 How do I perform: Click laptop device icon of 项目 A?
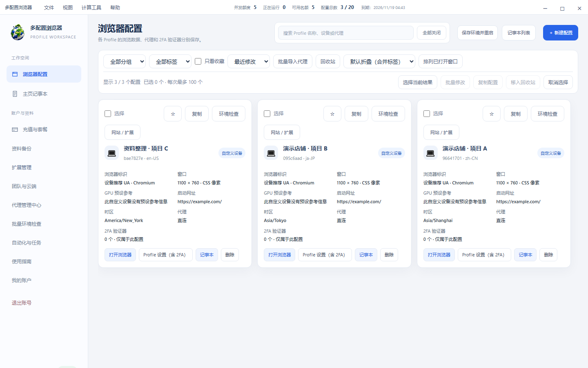tap(430, 153)
